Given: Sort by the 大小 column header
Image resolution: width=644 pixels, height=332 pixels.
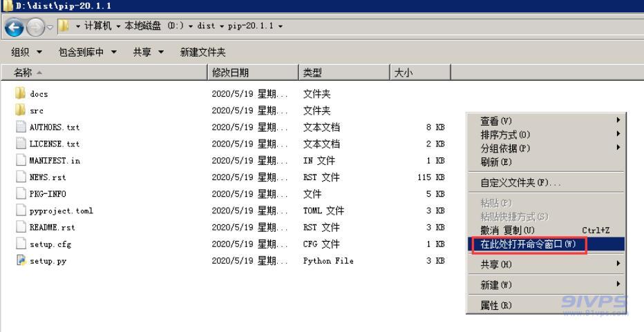Looking at the screenshot, I should [x=420, y=72].
